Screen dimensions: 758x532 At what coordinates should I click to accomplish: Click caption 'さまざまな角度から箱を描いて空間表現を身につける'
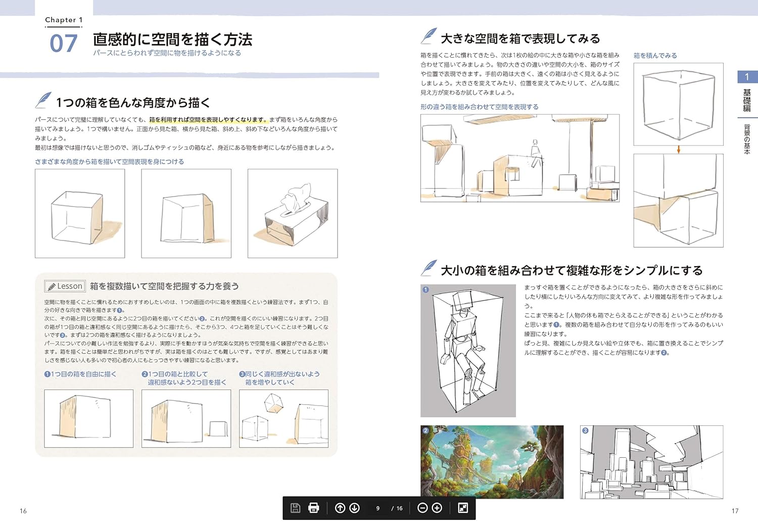click(109, 162)
